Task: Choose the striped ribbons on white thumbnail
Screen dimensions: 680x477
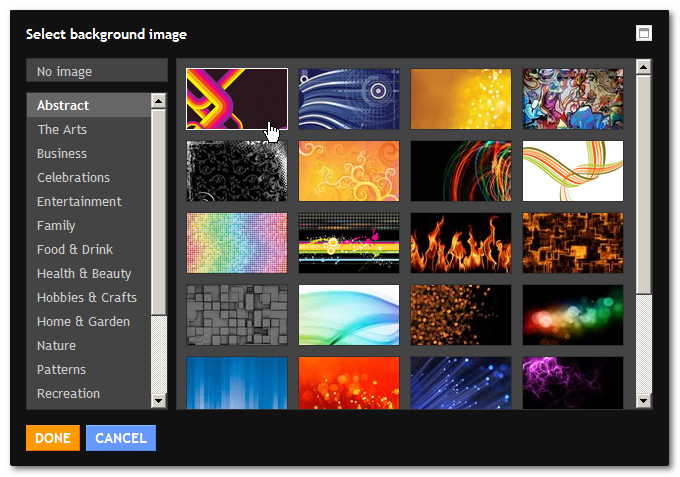Action: [572, 171]
